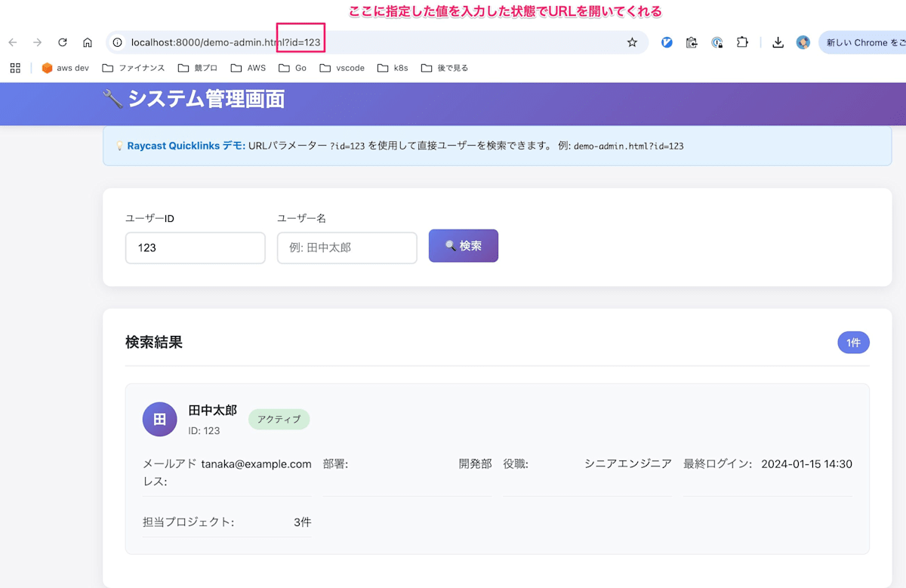The height and width of the screenshot is (588, 906).
Task: Click the Raycast Quicklinks デモ text
Action: [x=186, y=146]
